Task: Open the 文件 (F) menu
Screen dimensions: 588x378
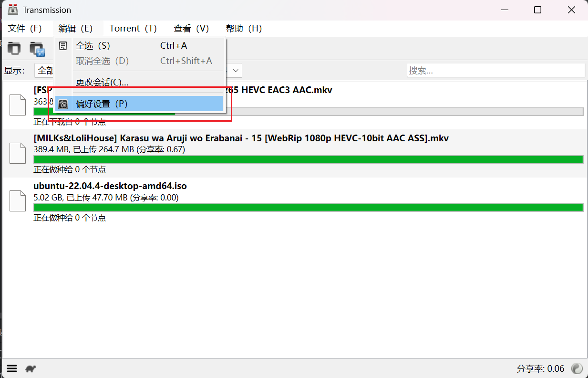Action: (x=25, y=29)
